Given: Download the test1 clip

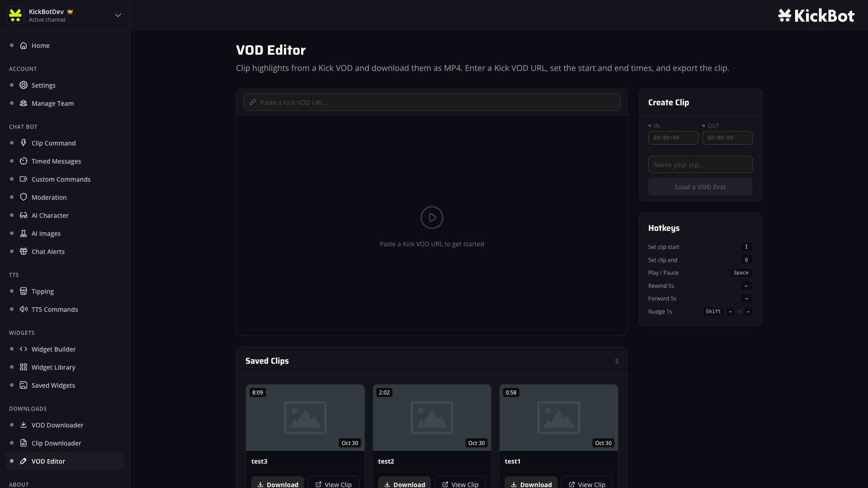Looking at the screenshot, I should coord(531,483).
